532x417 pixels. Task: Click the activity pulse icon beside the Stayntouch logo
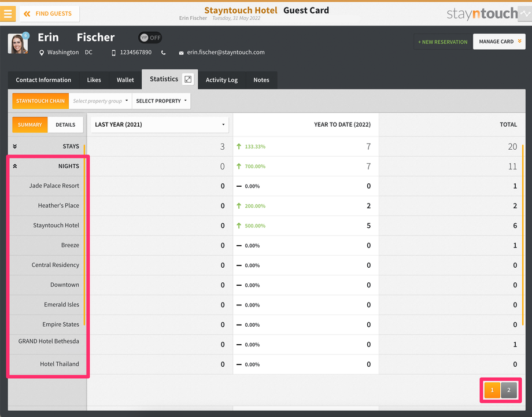[x=525, y=14]
